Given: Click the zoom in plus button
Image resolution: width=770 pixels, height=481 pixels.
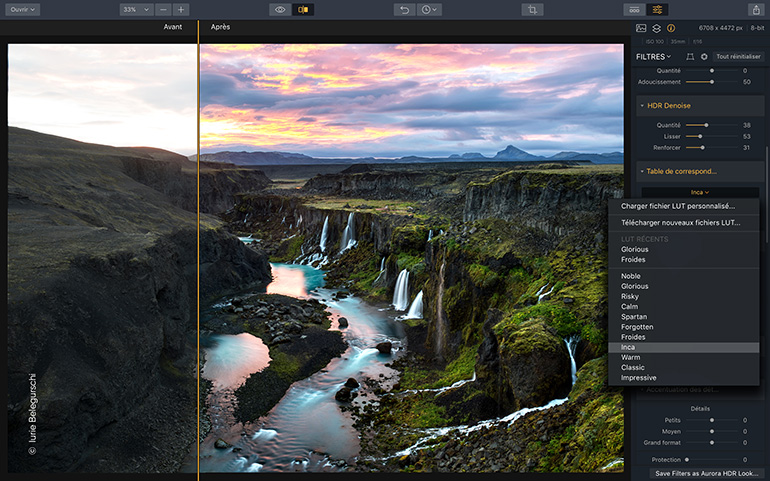Looking at the screenshot, I should tap(181, 9).
